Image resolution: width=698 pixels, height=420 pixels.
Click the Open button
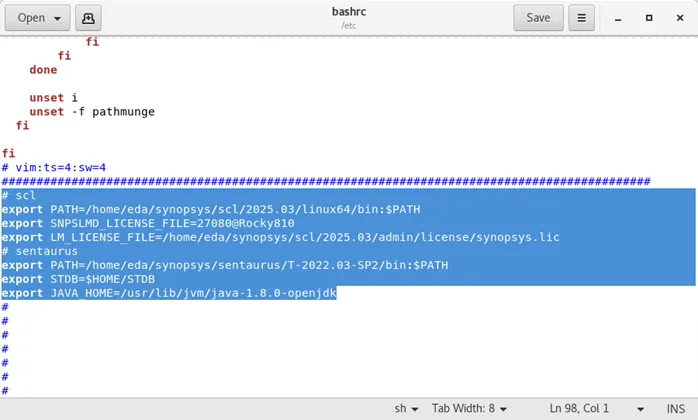(31, 18)
